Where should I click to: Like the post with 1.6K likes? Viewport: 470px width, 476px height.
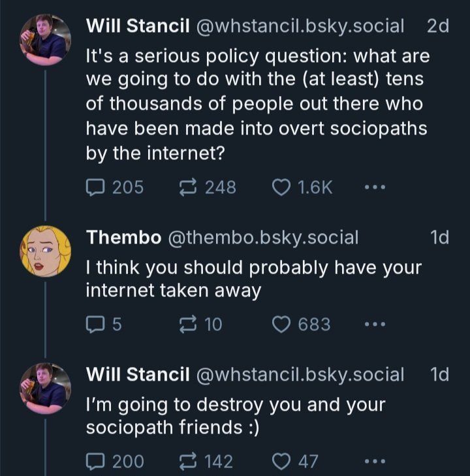pyautogui.click(x=281, y=187)
